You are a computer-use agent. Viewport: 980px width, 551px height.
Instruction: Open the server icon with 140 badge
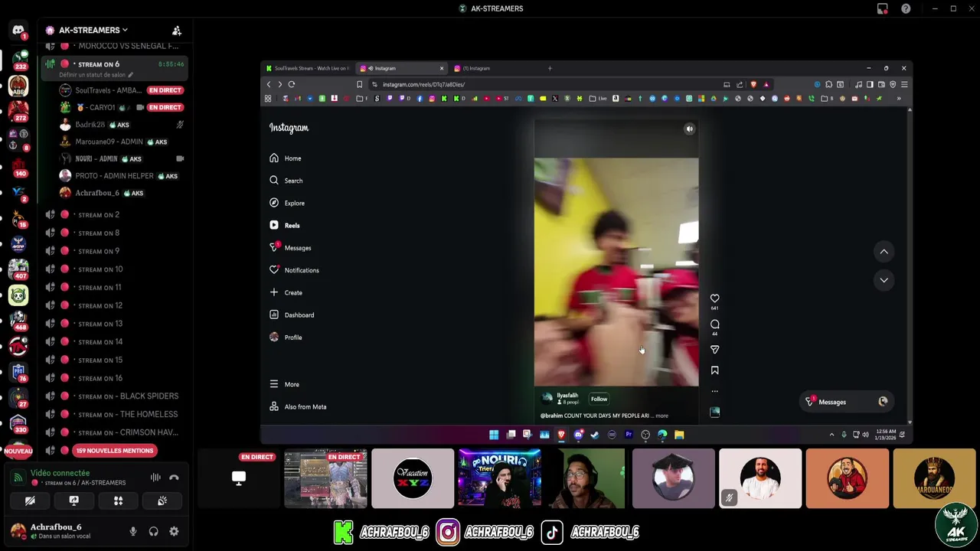(x=18, y=165)
